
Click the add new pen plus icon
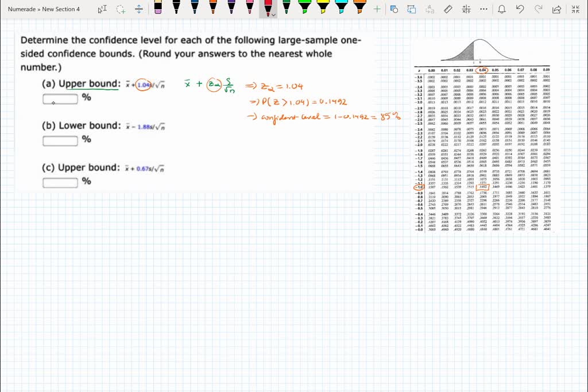click(x=377, y=8)
